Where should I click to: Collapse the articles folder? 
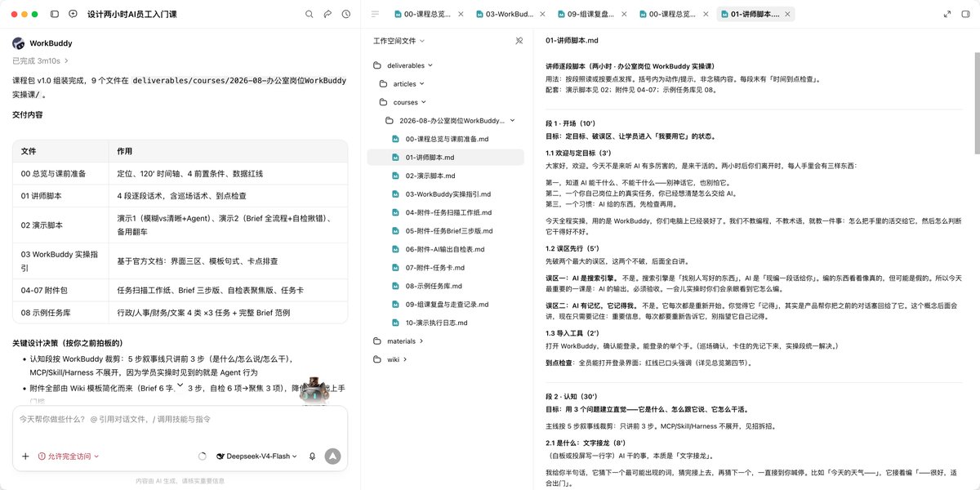tap(422, 83)
